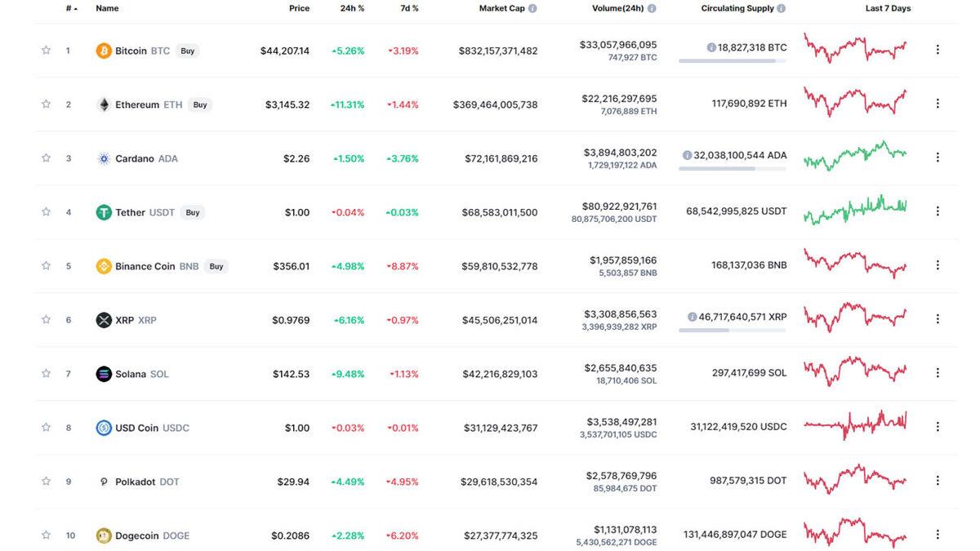The width and height of the screenshot is (980, 551).
Task: Click the Buy button for Bitcoin
Action: 187,50
